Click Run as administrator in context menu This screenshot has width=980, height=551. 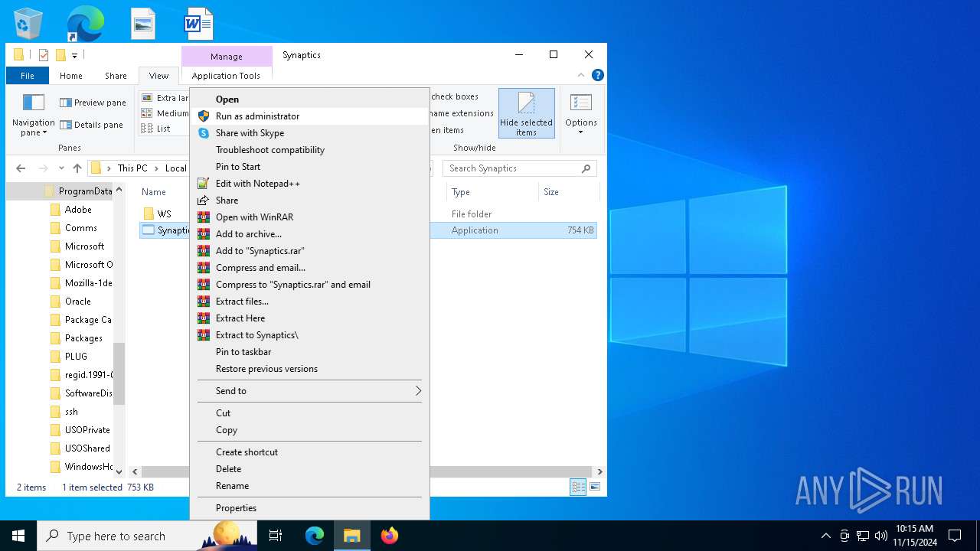(257, 116)
